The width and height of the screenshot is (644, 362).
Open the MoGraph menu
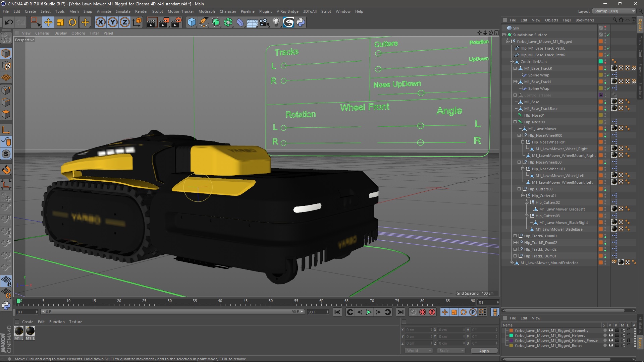click(x=206, y=11)
